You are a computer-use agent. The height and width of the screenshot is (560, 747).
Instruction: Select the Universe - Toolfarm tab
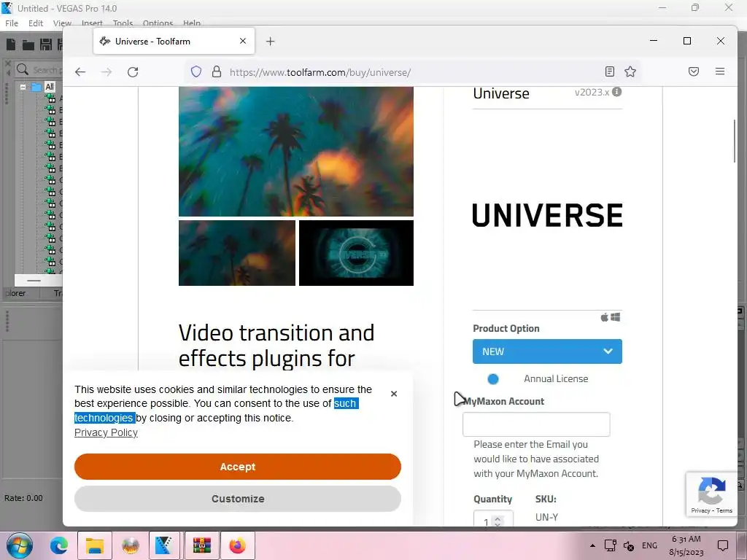coord(174,41)
